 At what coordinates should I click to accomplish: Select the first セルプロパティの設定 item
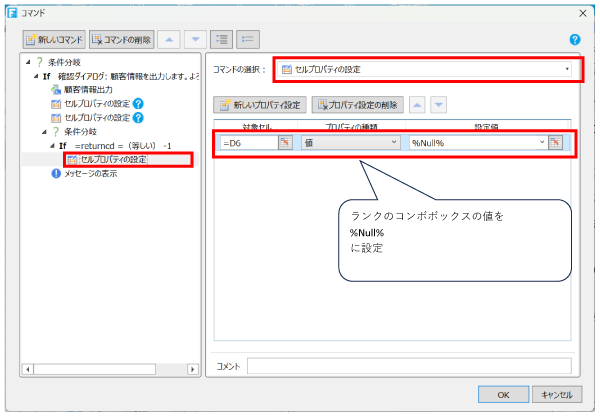click(x=97, y=104)
